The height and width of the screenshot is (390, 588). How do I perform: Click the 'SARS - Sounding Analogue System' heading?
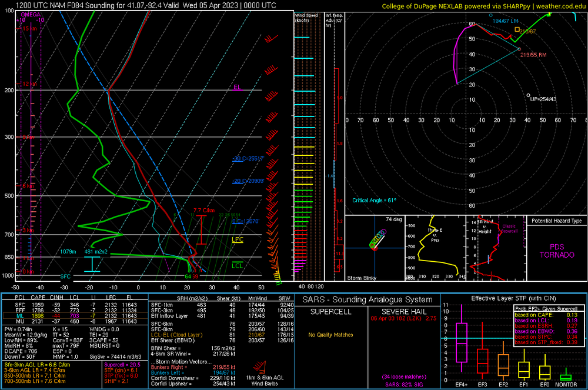367,299
